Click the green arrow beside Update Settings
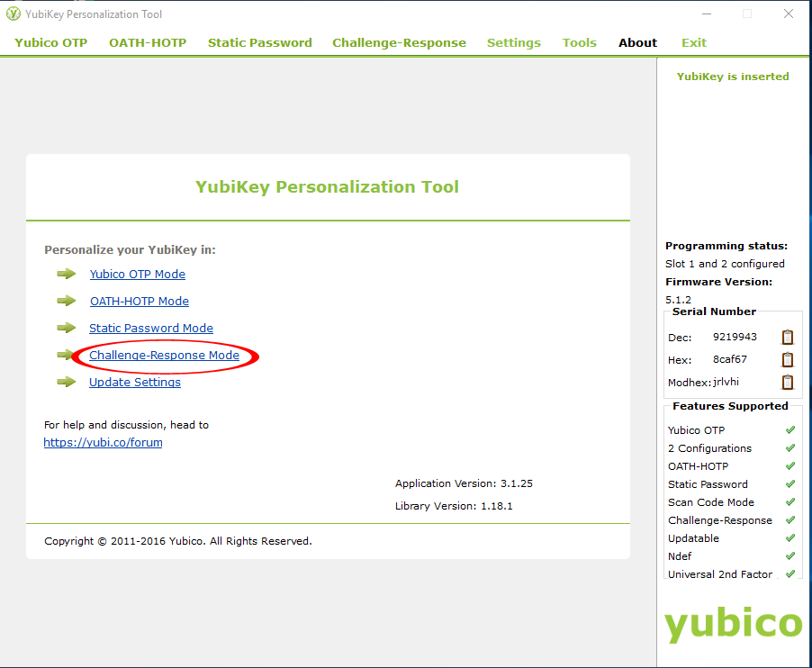This screenshot has width=812, height=668. (67, 382)
